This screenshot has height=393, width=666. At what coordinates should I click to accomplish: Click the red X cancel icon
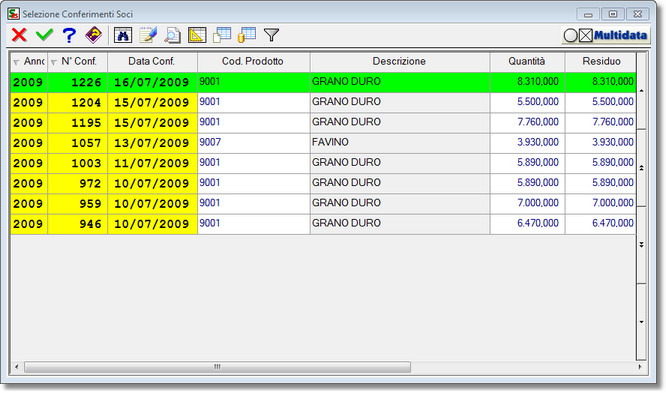(x=19, y=35)
